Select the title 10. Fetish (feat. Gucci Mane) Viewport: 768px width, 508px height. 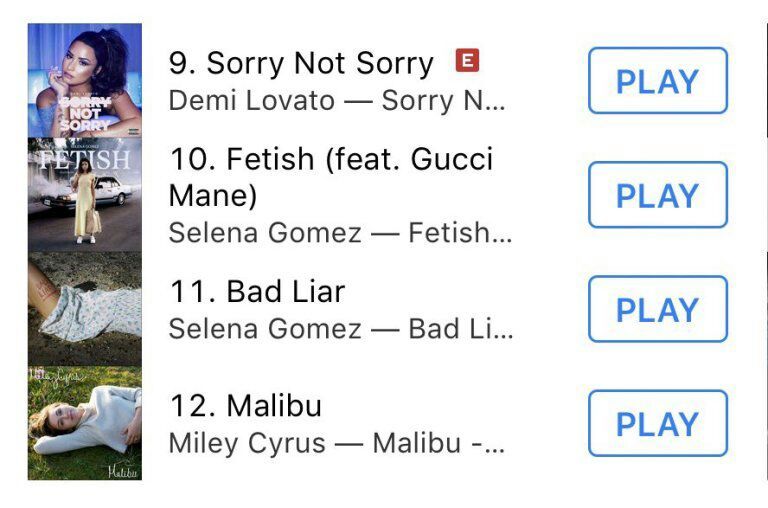331,177
